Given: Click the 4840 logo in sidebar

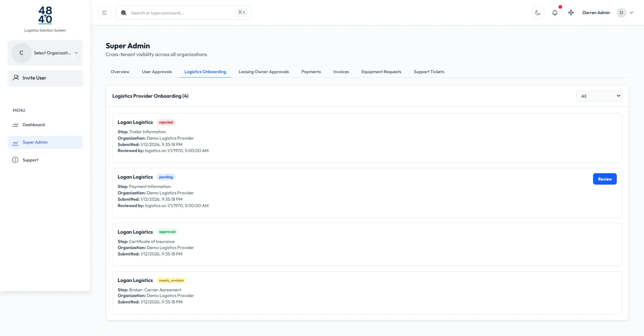Looking at the screenshot, I should coord(45,15).
